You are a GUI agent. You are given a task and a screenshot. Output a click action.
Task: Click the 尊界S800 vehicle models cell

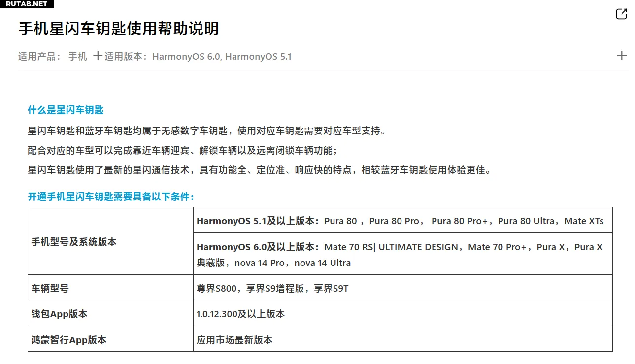272,288
